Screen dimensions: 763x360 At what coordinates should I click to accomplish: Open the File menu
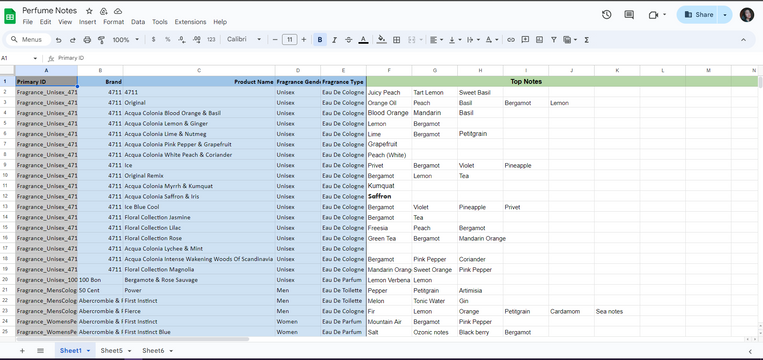(x=28, y=22)
